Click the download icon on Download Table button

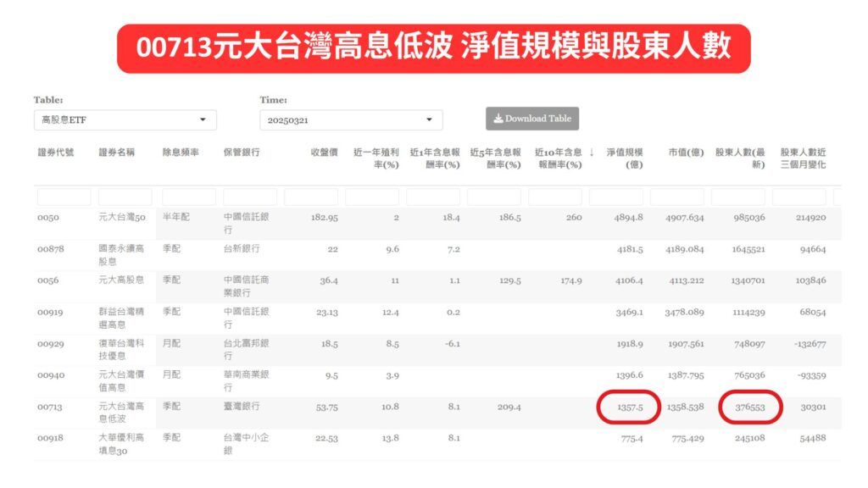[x=498, y=119]
